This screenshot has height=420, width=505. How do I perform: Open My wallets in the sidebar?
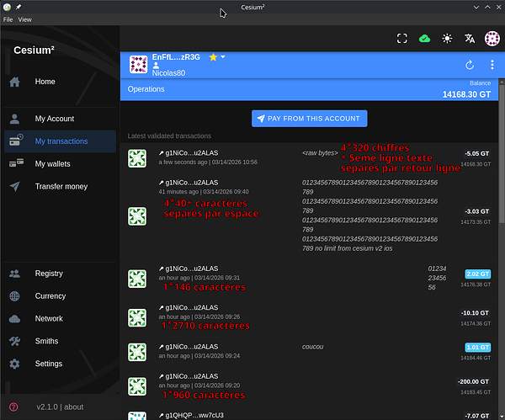[x=61, y=164]
